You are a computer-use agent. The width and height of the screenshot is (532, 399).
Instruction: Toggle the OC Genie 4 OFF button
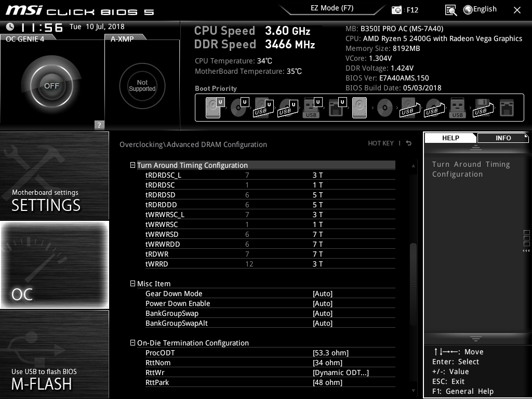click(51, 86)
